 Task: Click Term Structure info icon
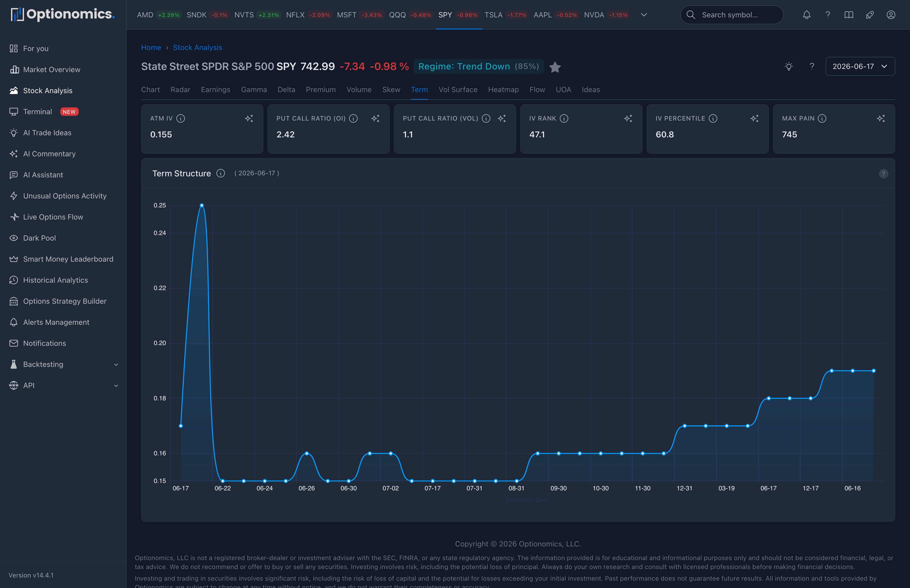point(221,173)
